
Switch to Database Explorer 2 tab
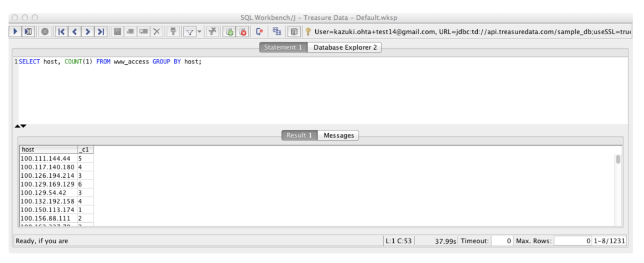tap(345, 47)
